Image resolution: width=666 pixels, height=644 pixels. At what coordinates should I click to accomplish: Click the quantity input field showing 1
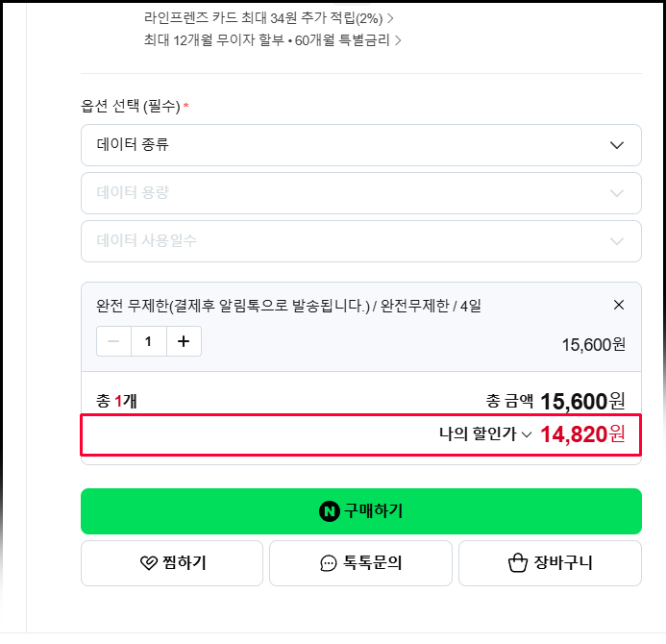(x=148, y=341)
